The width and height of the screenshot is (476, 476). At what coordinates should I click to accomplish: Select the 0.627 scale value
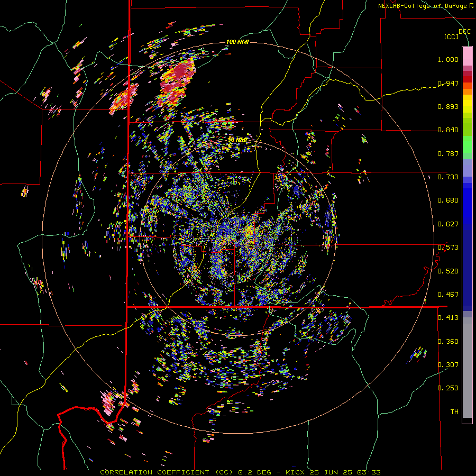coord(448,224)
